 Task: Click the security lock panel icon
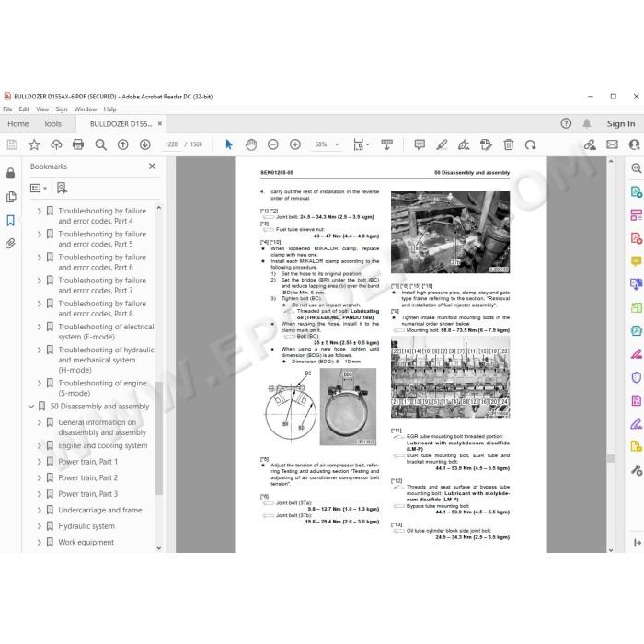click(11, 173)
